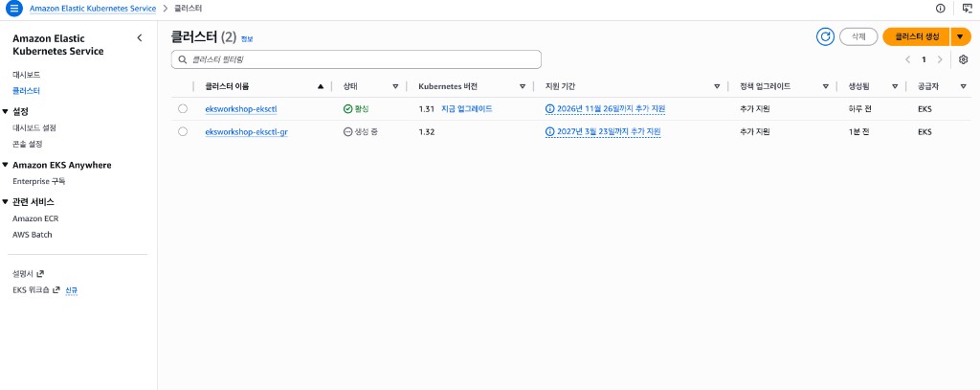The width and height of the screenshot is (980, 390).
Task: Click external link icon next to 설명서
Action: tap(40, 273)
